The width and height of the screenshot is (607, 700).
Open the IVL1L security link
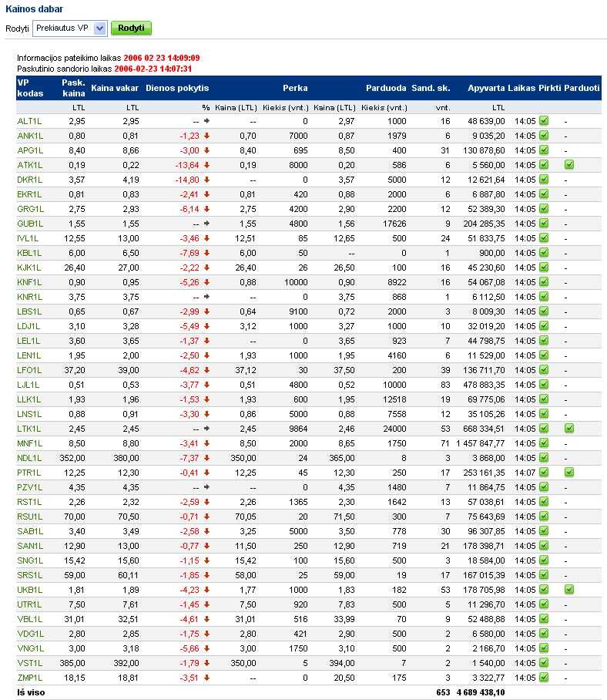tap(28, 238)
